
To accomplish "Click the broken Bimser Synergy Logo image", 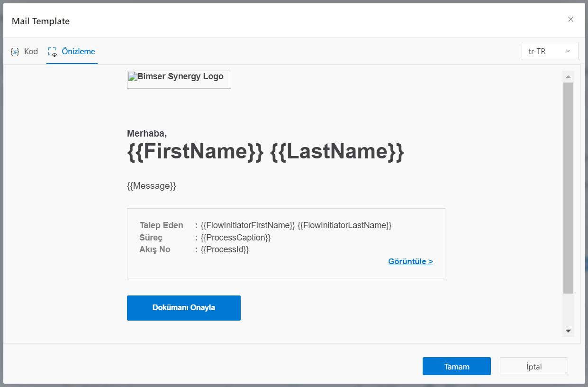I will (x=179, y=79).
